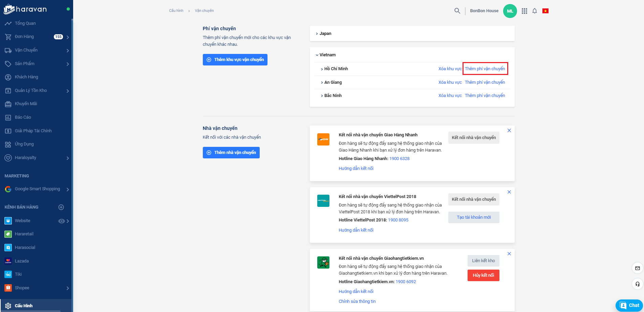The image size is (644, 312).
Task: Open the notifications bell
Action: [534, 11]
